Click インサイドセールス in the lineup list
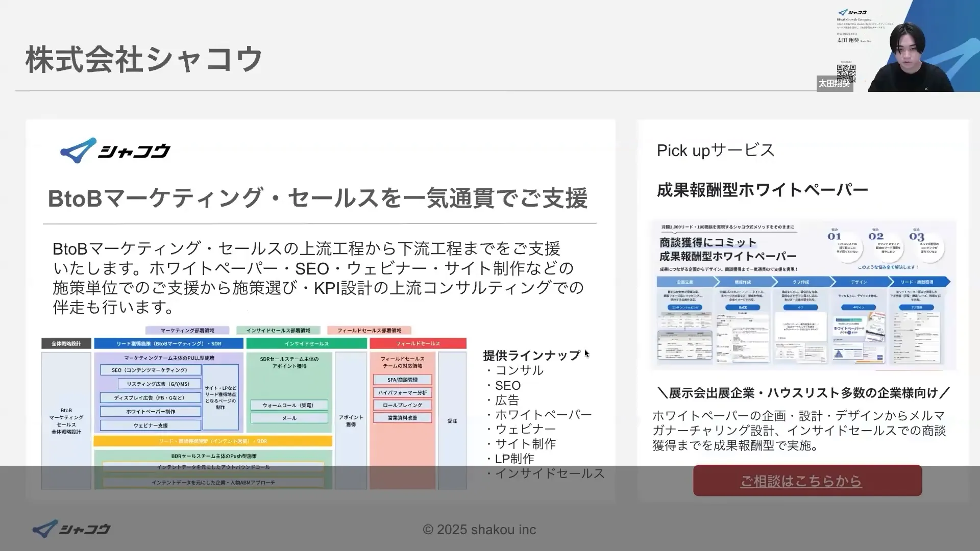Image resolution: width=980 pixels, height=551 pixels. pos(550,473)
